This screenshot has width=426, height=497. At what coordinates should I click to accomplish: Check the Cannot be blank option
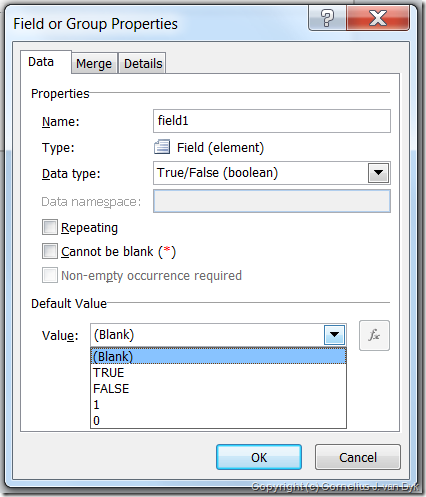click(50, 251)
